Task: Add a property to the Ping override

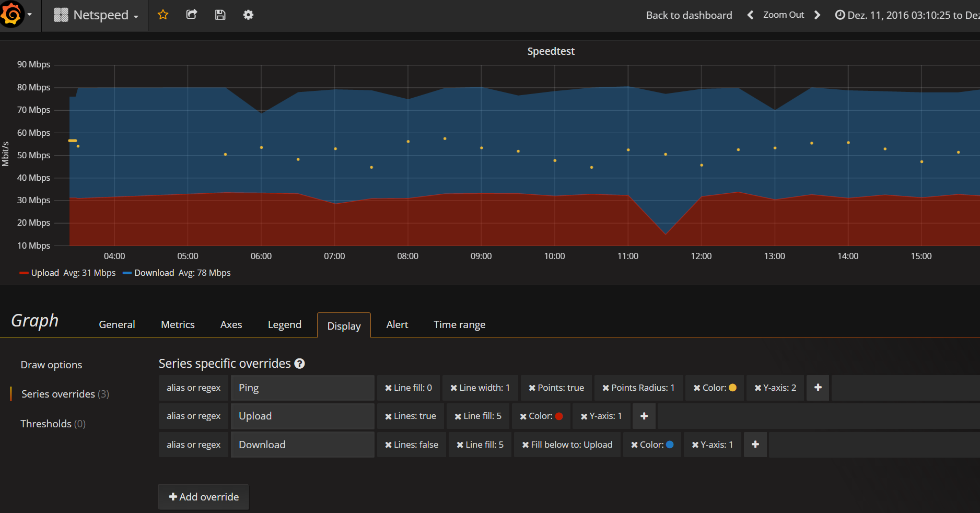Action: [x=818, y=388]
